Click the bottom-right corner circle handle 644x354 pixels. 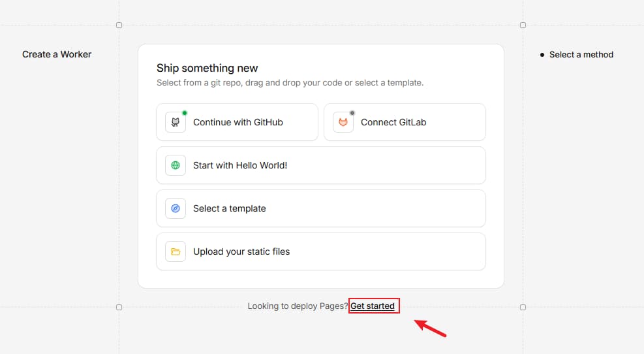tap(523, 307)
